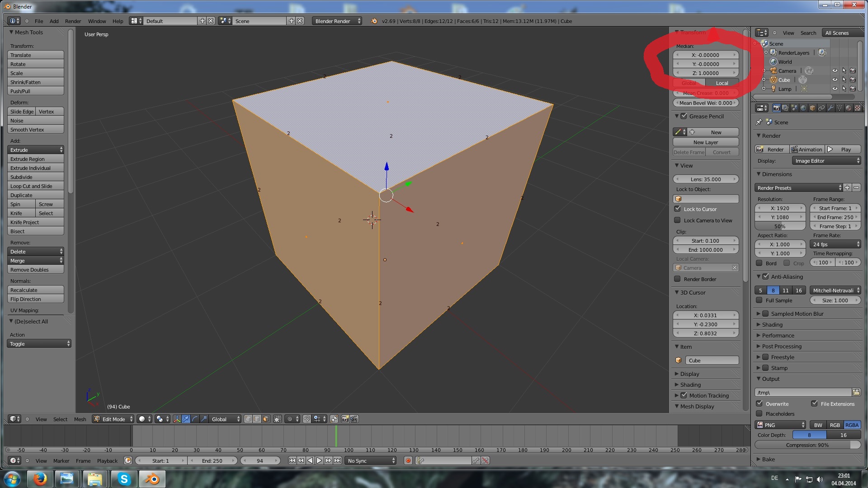This screenshot has height=488, width=868.
Task: Select face select mode cube icon
Action: click(266, 419)
